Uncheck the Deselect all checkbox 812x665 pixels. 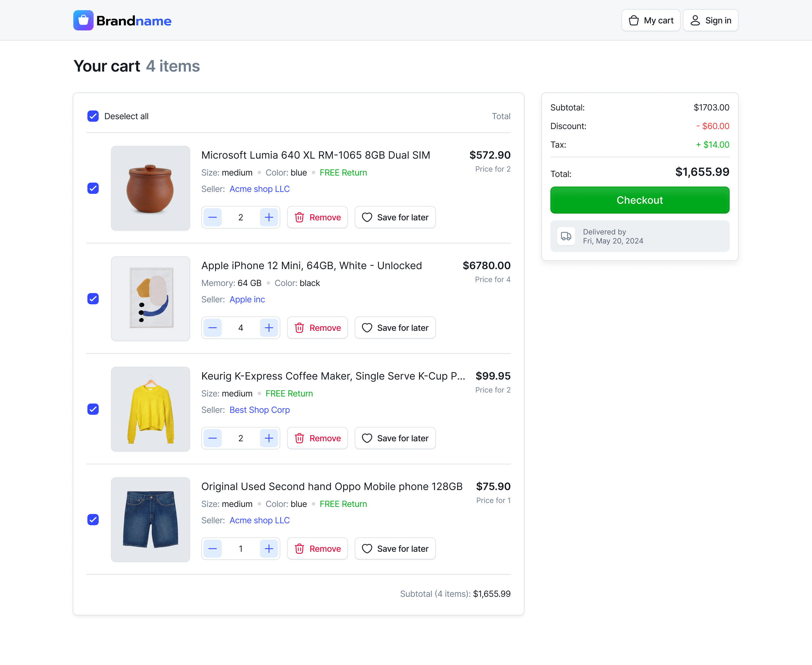pyautogui.click(x=93, y=116)
